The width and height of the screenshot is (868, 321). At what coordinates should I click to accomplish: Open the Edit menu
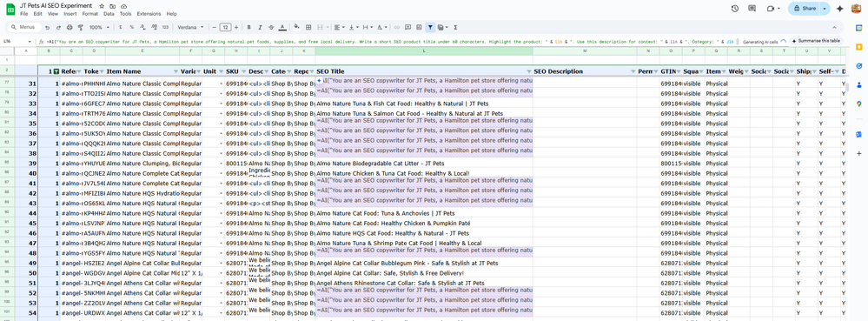(x=37, y=14)
